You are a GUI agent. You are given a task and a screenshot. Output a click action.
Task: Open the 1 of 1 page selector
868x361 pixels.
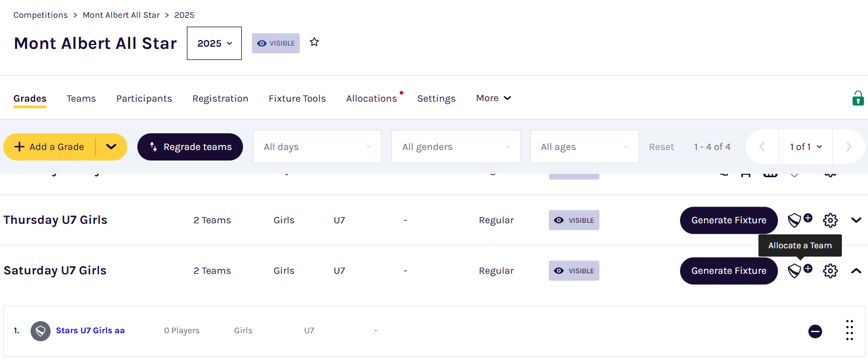tap(806, 147)
